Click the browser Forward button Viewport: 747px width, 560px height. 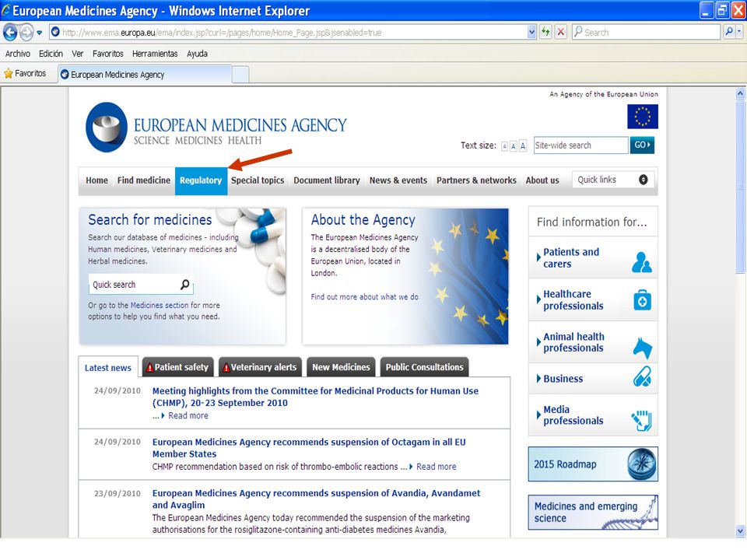click(x=26, y=33)
